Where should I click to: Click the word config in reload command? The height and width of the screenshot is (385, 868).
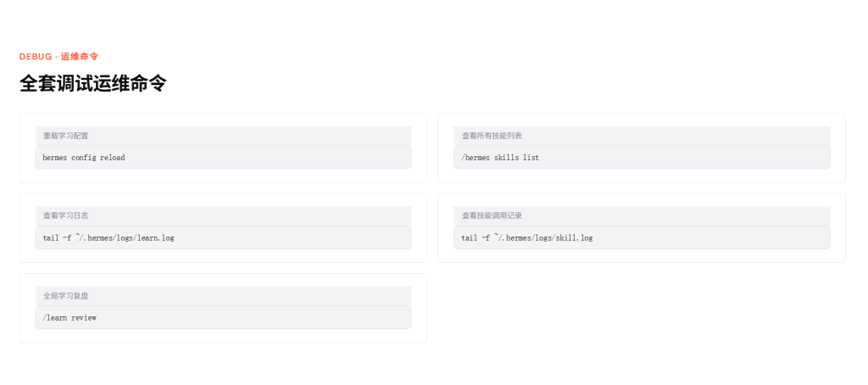pos(84,158)
